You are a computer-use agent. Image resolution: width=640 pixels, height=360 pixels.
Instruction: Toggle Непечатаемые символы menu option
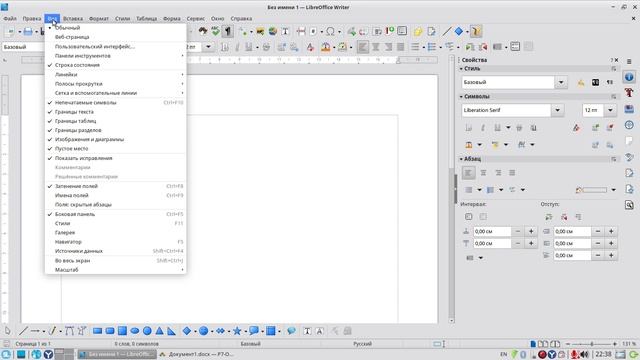(x=116, y=102)
